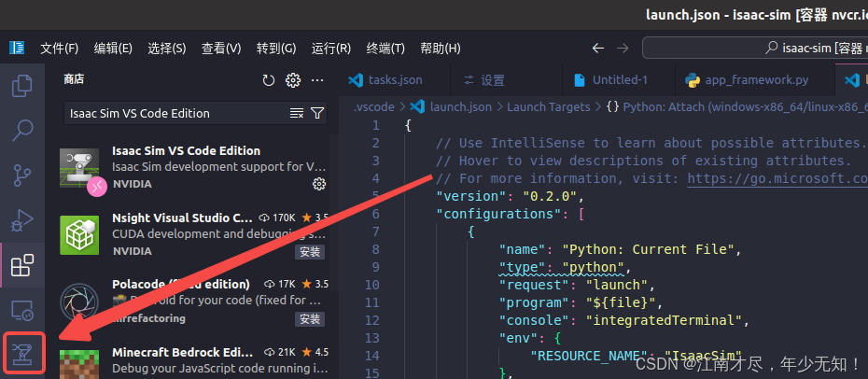Click the isaac-sim command center search bar
868x379 pixels.
coord(755,49)
